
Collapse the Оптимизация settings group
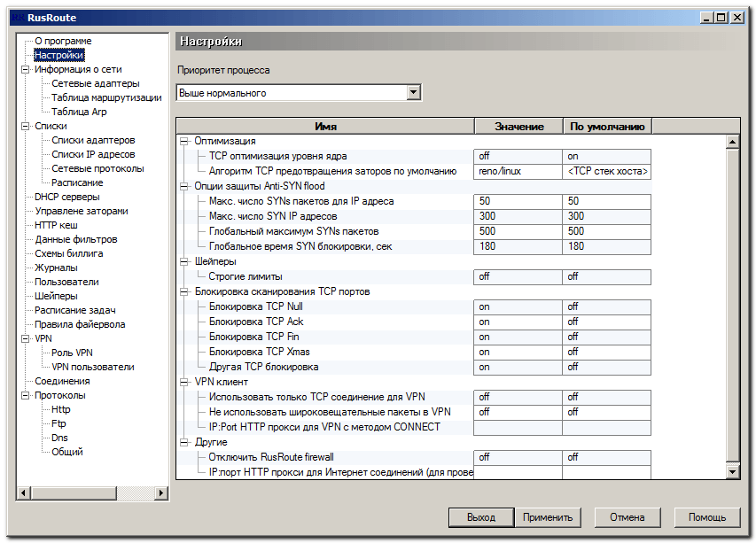pos(183,141)
